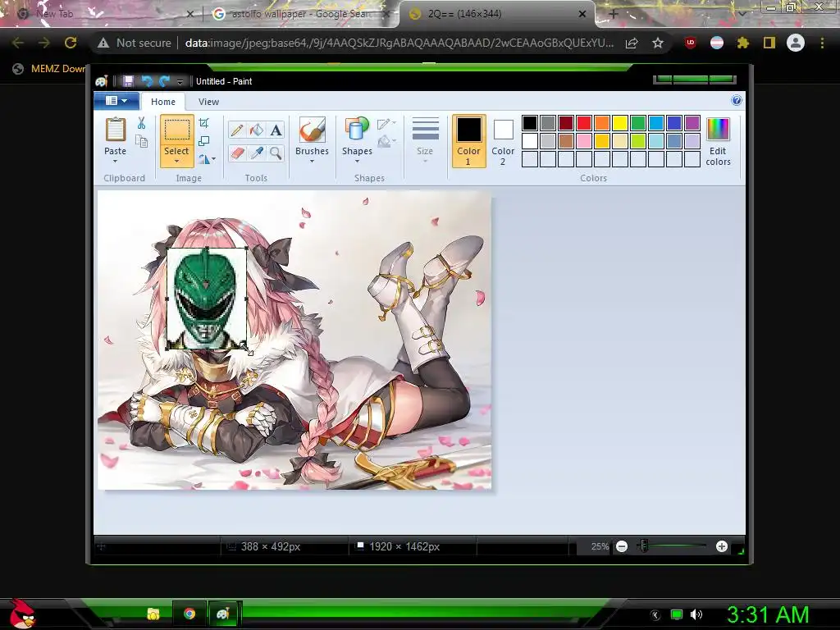
Task: Click the Copy icon in Clipboard group
Action: point(141,141)
